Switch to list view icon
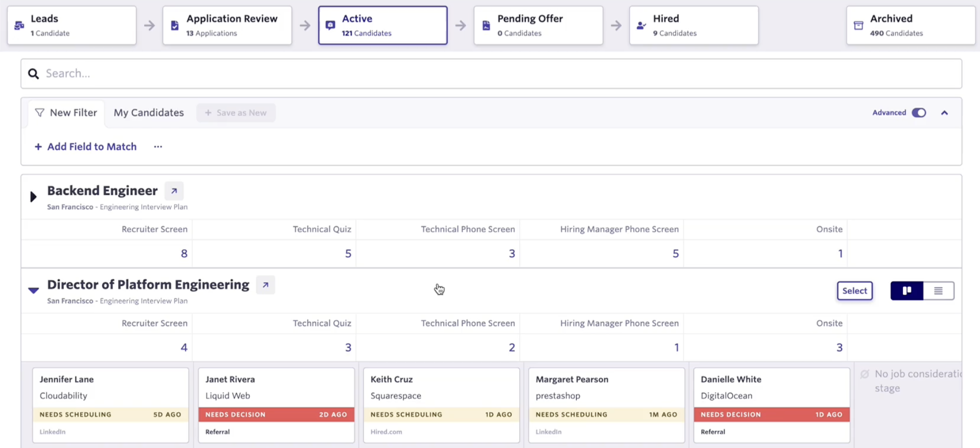 coord(939,291)
